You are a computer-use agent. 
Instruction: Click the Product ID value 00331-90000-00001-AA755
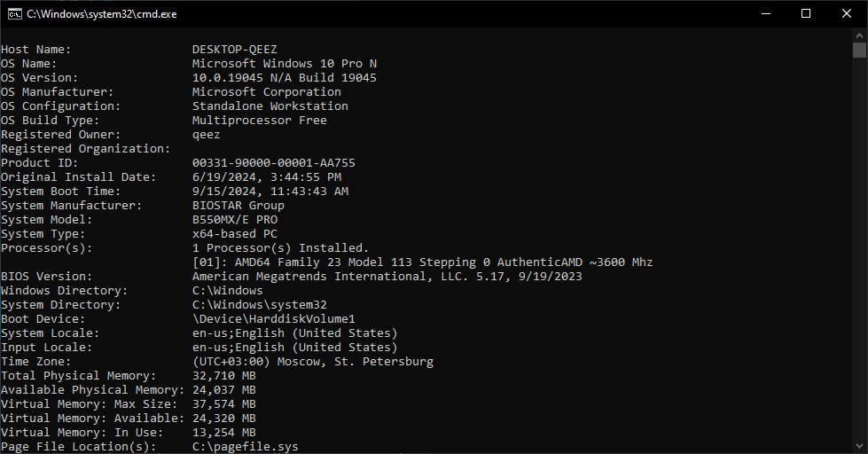[273, 163]
